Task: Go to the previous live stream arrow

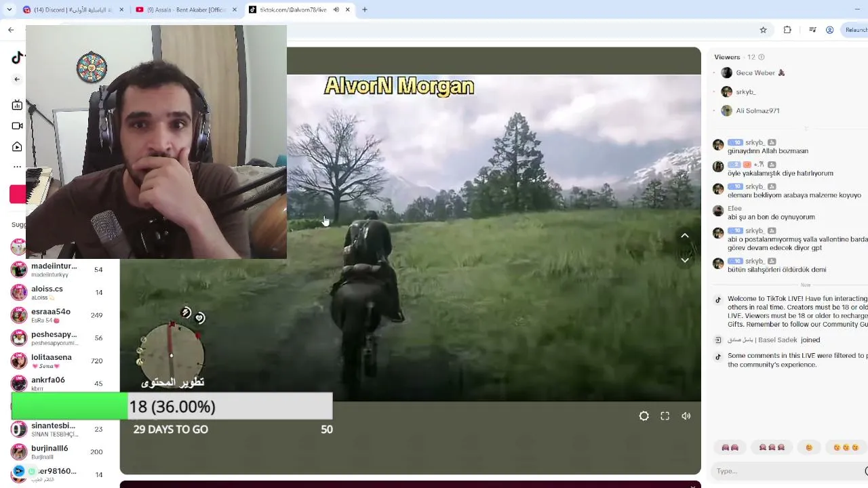Action: click(x=685, y=235)
